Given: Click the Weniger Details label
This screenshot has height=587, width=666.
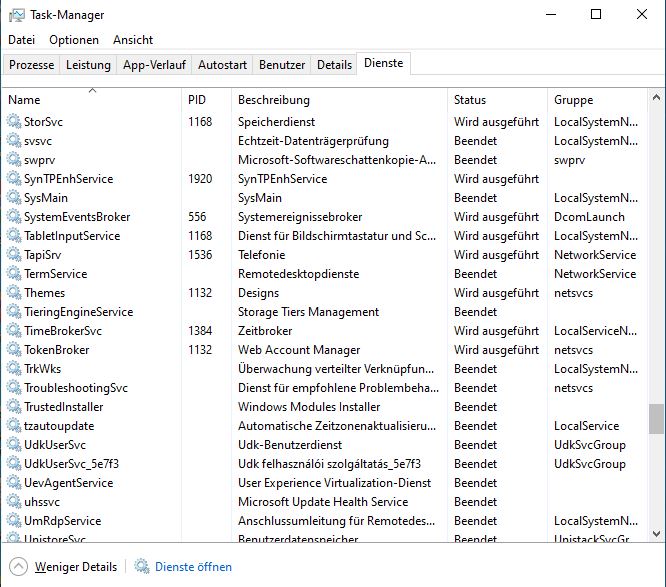Looking at the screenshot, I should [x=76, y=567].
